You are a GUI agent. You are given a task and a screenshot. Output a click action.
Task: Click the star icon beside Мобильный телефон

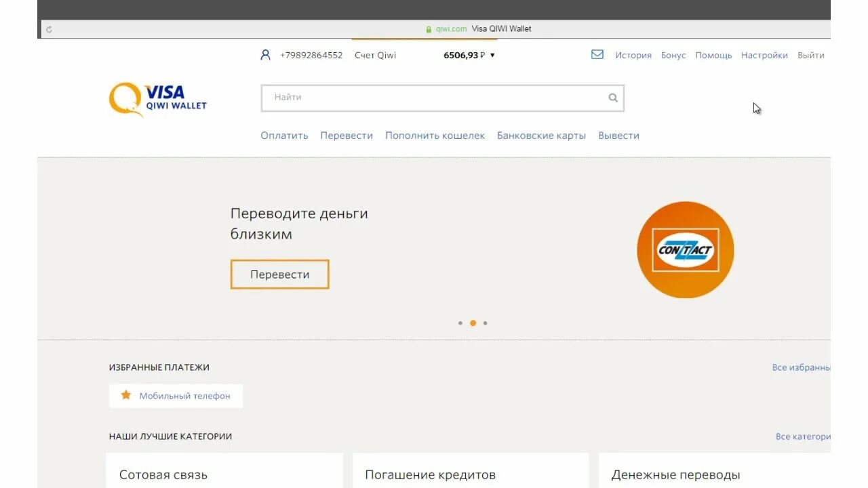point(125,394)
